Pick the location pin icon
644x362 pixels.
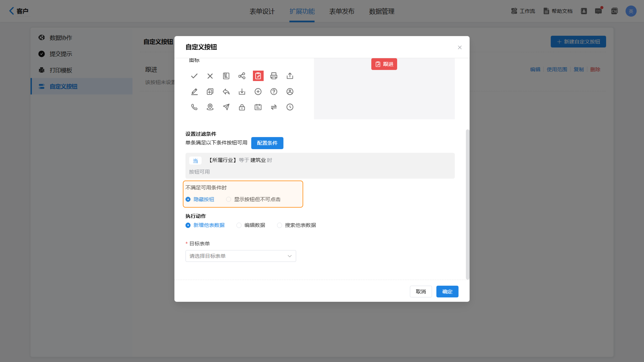[210, 107]
